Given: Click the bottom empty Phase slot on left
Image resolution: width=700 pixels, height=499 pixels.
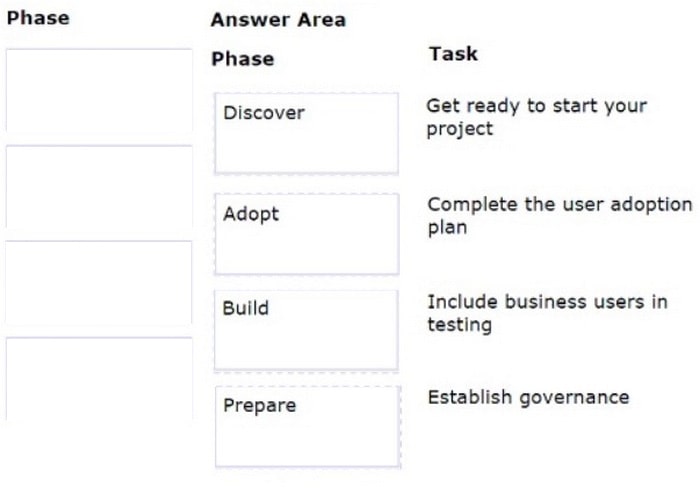Looking at the screenshot, I should [99, 379].
